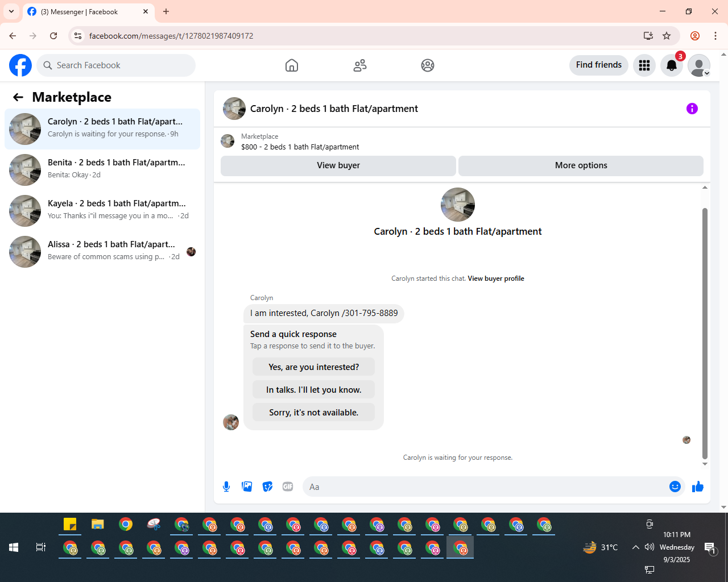This screenshot has height=582, width=728.
Task: Open the account profile menu
Action: [699, 65]
